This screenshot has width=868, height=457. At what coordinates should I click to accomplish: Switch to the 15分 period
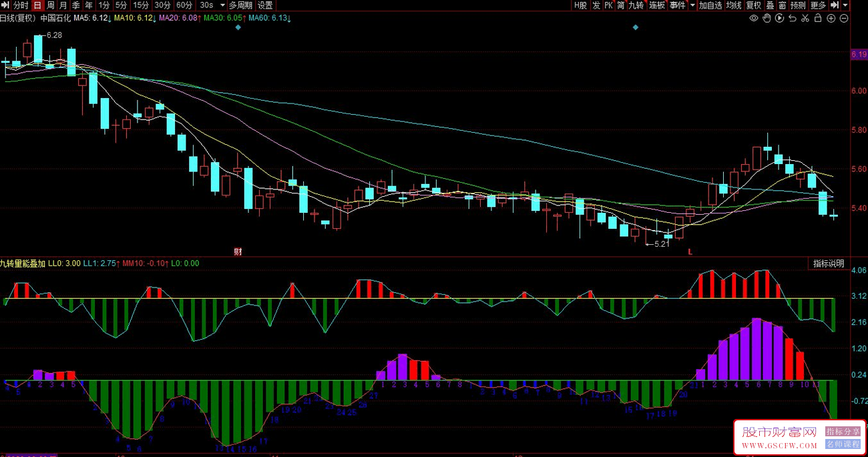141,5
